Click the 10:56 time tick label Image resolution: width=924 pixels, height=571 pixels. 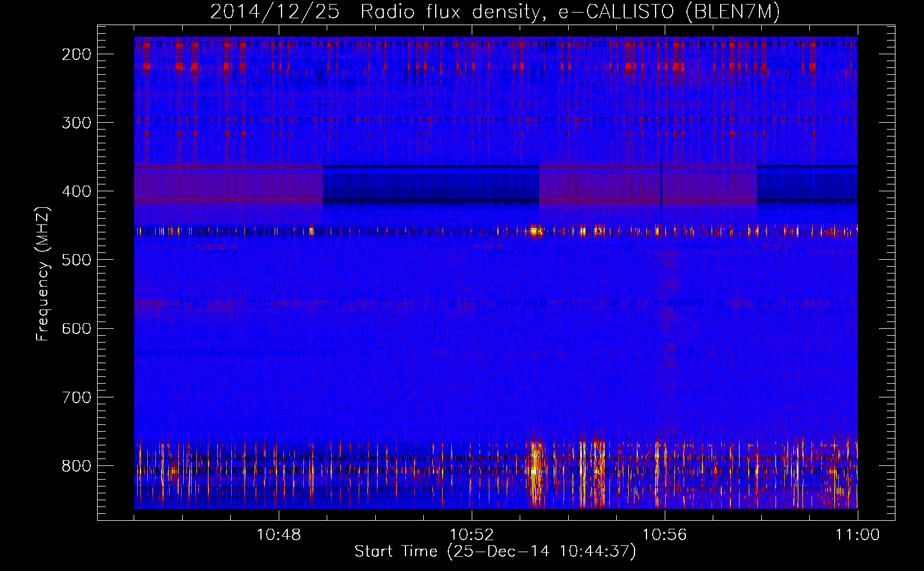click(x=665, y=534)
